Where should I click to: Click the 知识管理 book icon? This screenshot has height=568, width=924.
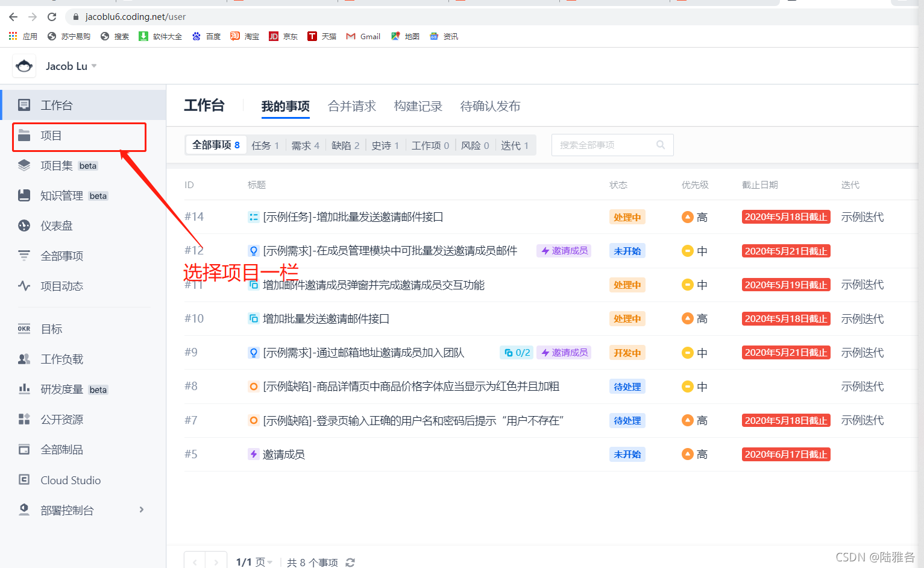pos(24,195)
